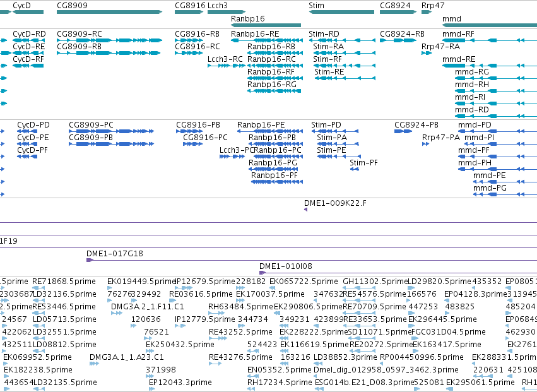Open transcript CG8909-RC label
The image size is (537, 392).
pos(80,34)
